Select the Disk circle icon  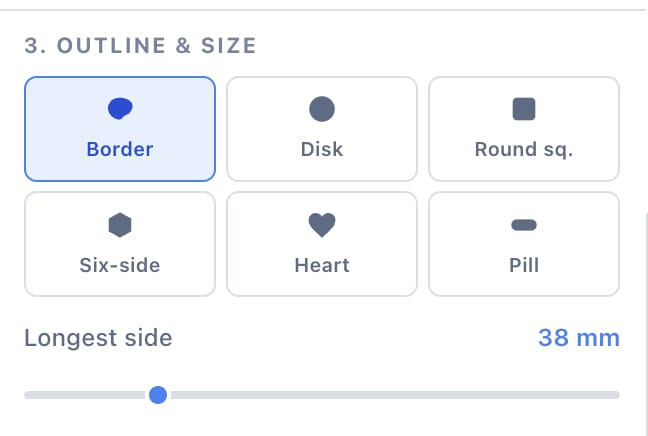pyautogui.click(x=322, y=109)
